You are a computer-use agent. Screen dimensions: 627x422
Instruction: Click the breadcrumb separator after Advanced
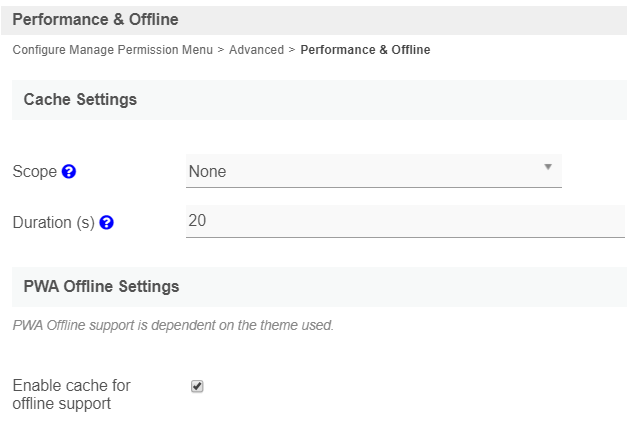292,50
